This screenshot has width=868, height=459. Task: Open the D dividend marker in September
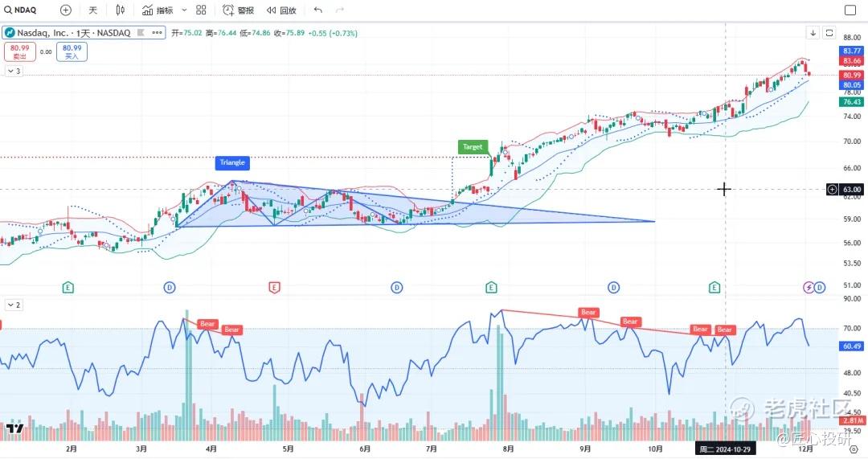point(613,287)
